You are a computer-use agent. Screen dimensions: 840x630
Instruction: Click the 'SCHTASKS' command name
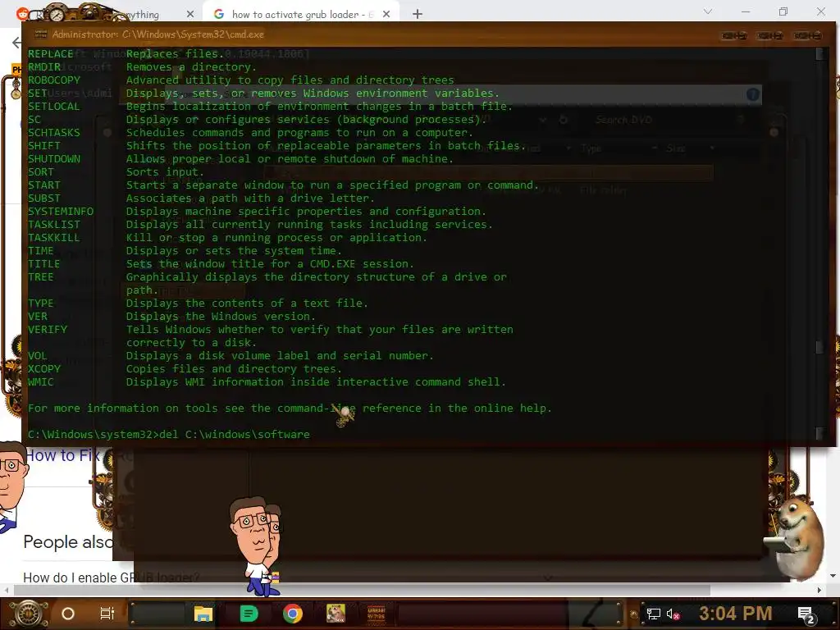pos(54,133)
